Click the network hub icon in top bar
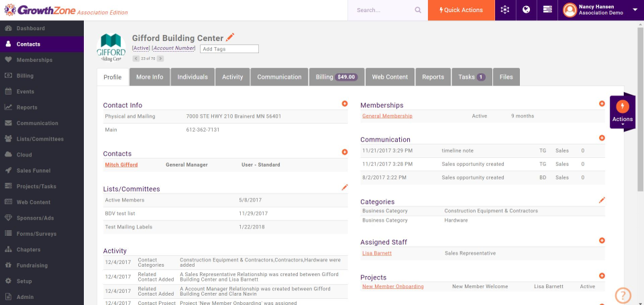 505,10
